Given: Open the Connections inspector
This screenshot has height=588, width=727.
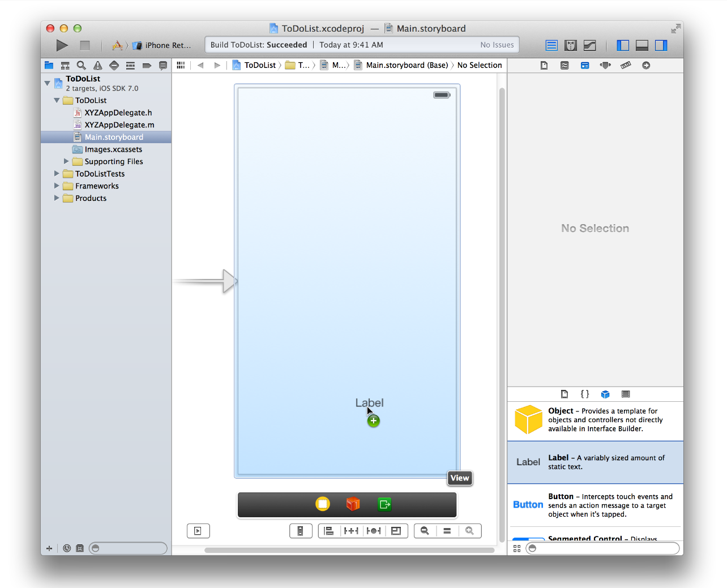Looking at the screenshot, I should (x=646, y=66).
